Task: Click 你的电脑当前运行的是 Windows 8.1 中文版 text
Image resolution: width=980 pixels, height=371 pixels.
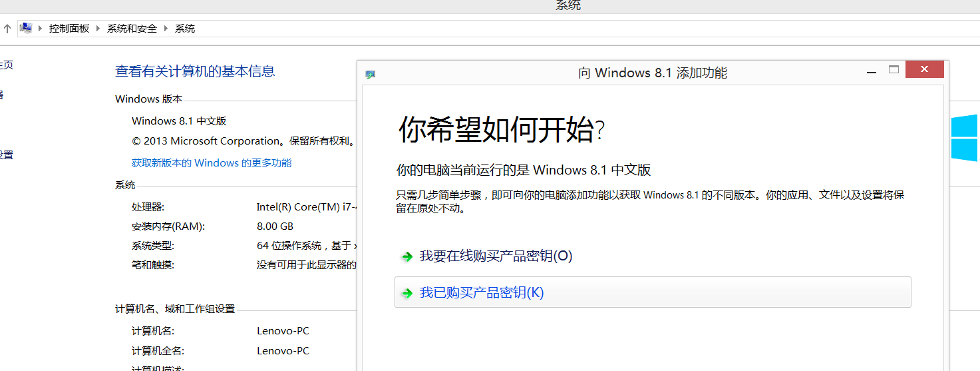Action: coord(524,170)
